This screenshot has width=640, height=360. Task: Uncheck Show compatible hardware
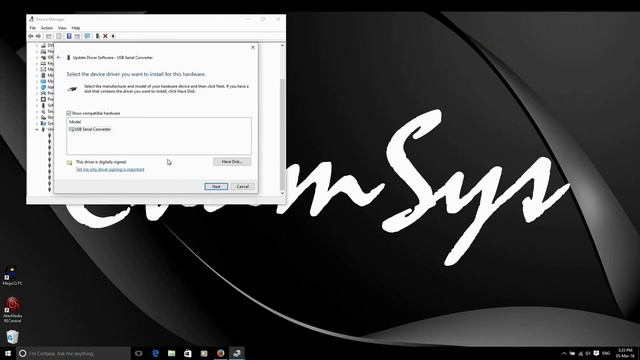69,113
